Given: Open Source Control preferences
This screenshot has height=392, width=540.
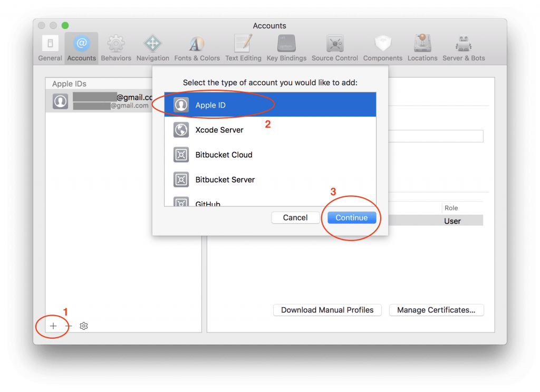Looking at the screenshot, I should (x=335, y=48).
